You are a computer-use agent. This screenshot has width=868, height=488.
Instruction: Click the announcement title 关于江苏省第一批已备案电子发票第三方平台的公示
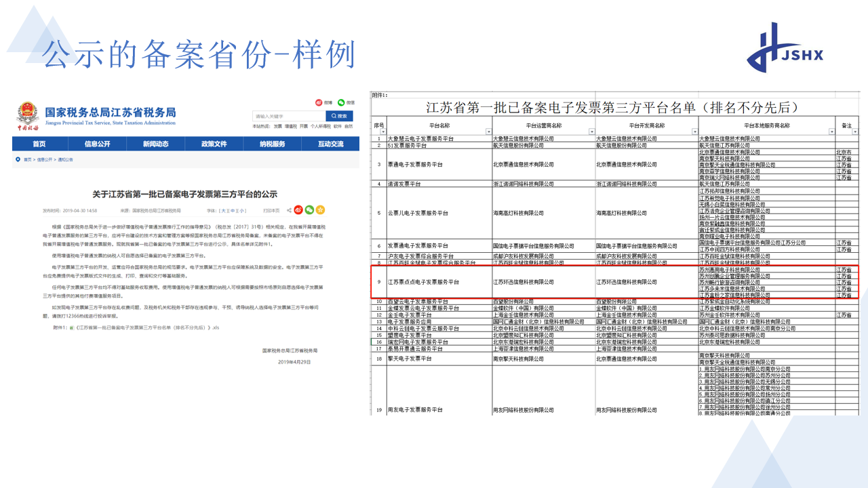185,194
